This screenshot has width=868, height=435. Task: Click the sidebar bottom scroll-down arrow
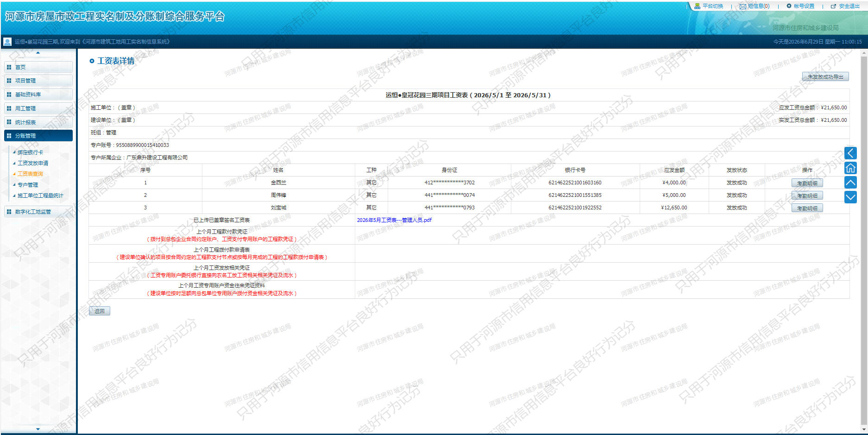(38, 429)
